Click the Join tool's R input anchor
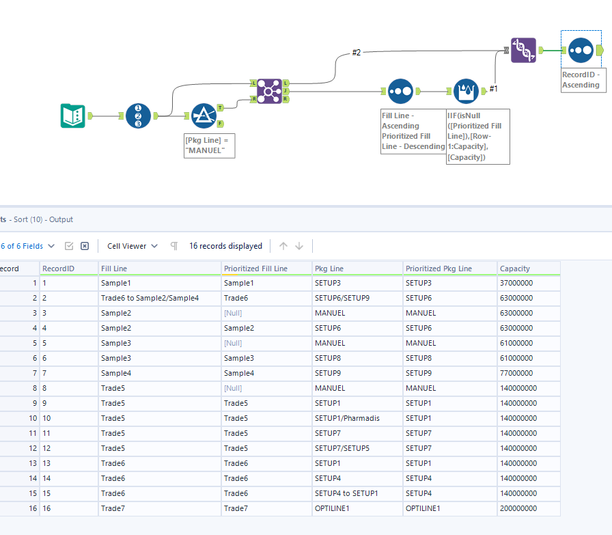Viewport: 612px width, 535px height. click(254, 99)
